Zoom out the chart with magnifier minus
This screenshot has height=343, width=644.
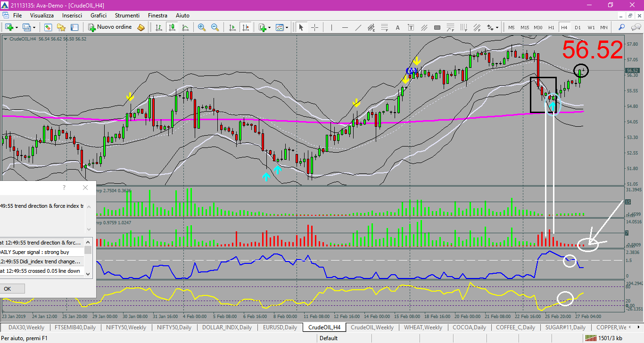coord(215,27)
